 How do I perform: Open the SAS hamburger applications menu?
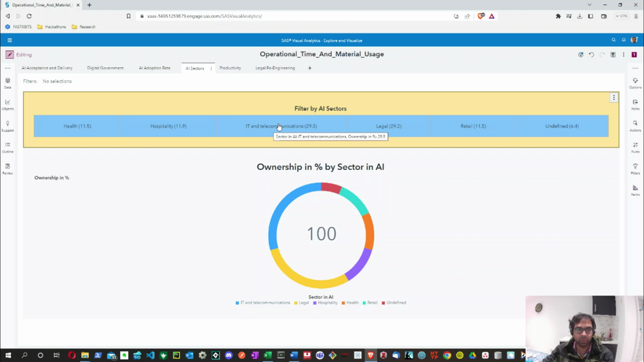(x=10, y=40)
